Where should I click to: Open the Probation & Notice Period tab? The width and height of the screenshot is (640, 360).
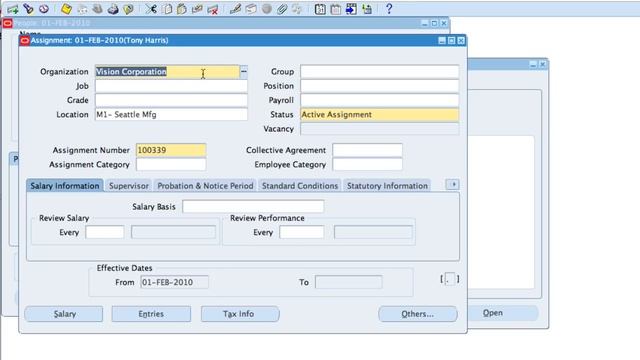point(205,186)
